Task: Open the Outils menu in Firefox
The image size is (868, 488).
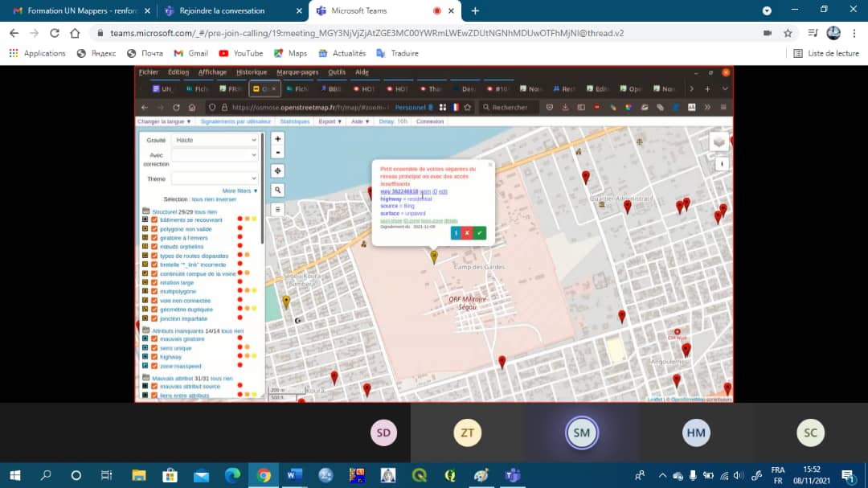Action: pyautogui.click(x=337, y=72)
